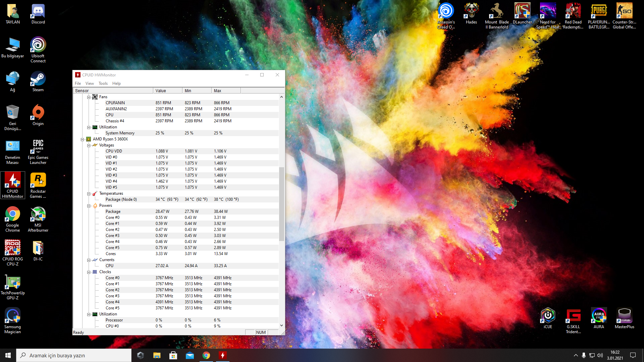This screenshot has height=362, width=644.
Task: Select Assassin's Creed desktop shortcut
Action: point(446,16)
